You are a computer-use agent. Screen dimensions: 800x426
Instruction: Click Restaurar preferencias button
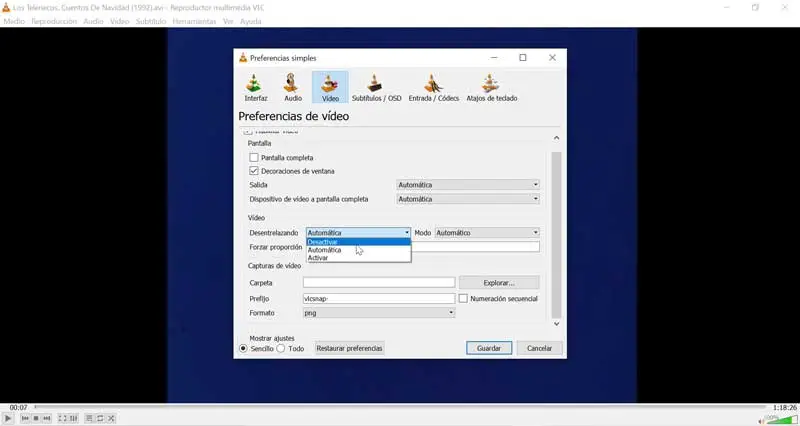pos(349,348)
